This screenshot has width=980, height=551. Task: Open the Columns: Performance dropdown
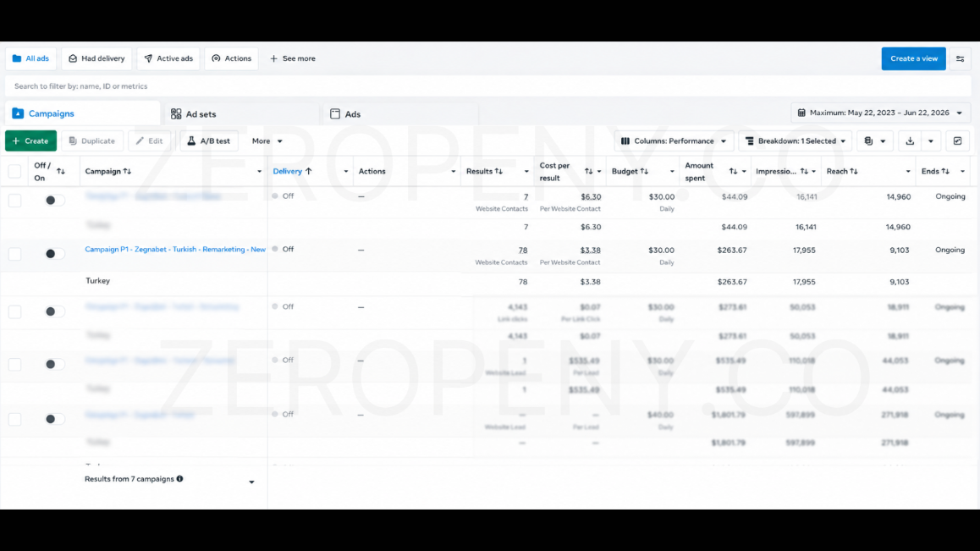(674, 141)
